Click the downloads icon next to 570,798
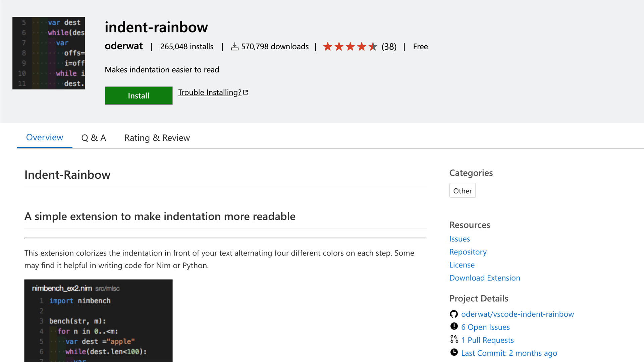 [x=234, y=47]
